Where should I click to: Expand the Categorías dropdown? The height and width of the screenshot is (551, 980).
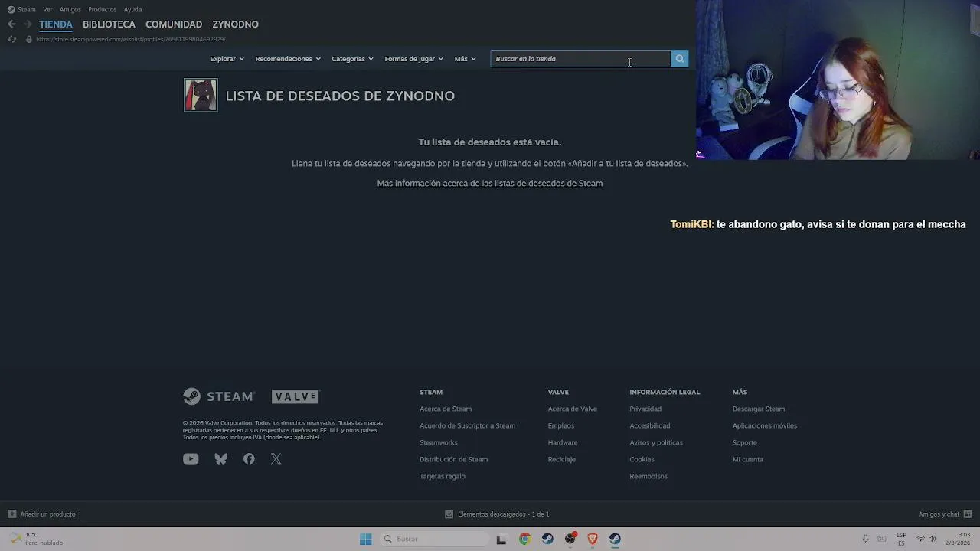click(x=353, y=59)
